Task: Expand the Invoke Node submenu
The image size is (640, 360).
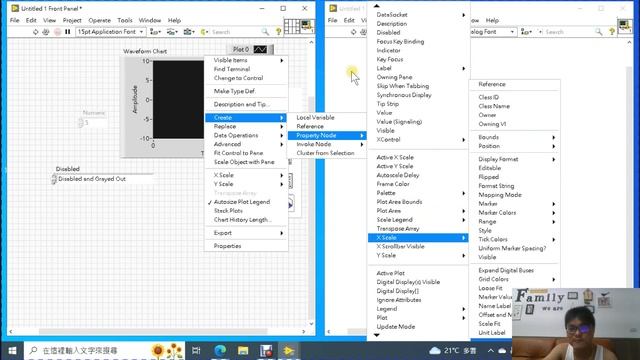Action: tap(327, 144)
